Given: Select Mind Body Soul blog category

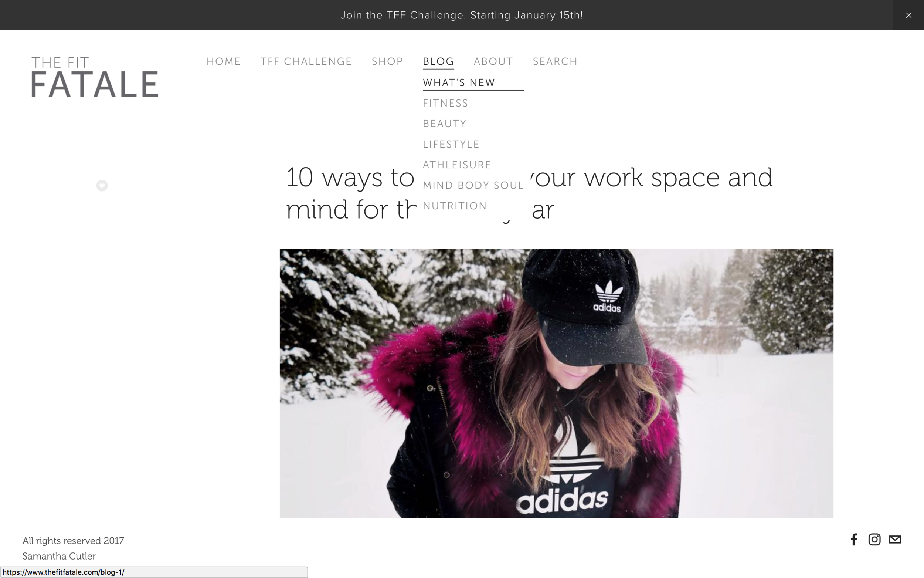Looking at the screenshot, I should [473, 185].
